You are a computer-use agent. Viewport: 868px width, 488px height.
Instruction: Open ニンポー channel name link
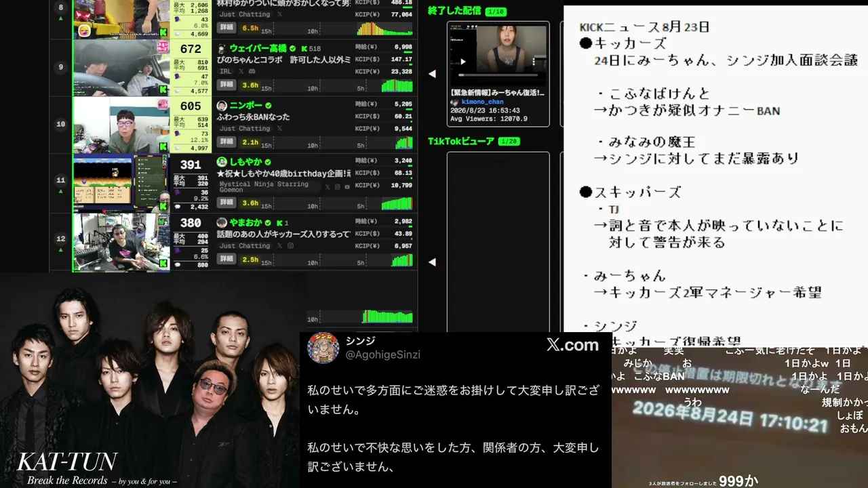pyautogui.click(x=245, y=106)
